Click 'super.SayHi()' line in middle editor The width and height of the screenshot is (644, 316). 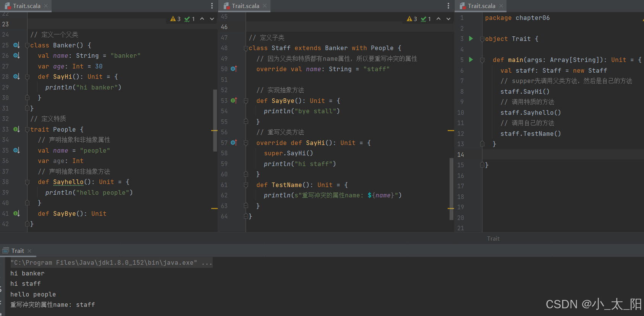(x=288, y=153)
